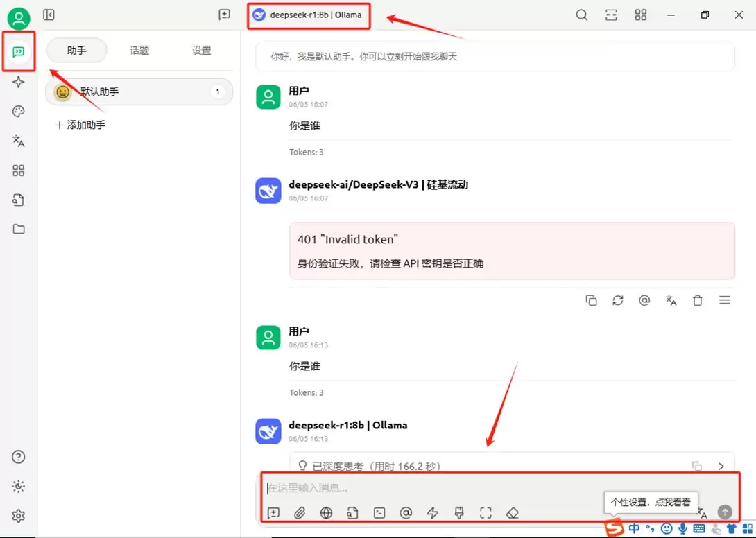756x538 pixels.
Task: Copy the deep thinking content
Action: click(x=696, y=466)
